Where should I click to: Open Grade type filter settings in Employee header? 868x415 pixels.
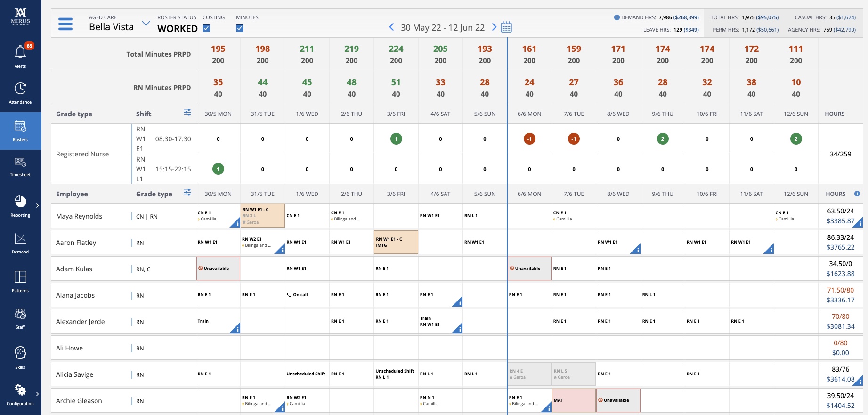click(x=187, y=192)
